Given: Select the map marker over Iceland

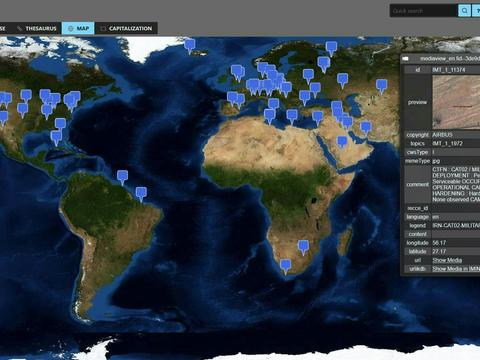Looking at the screenshot, I should pos(190,45).
